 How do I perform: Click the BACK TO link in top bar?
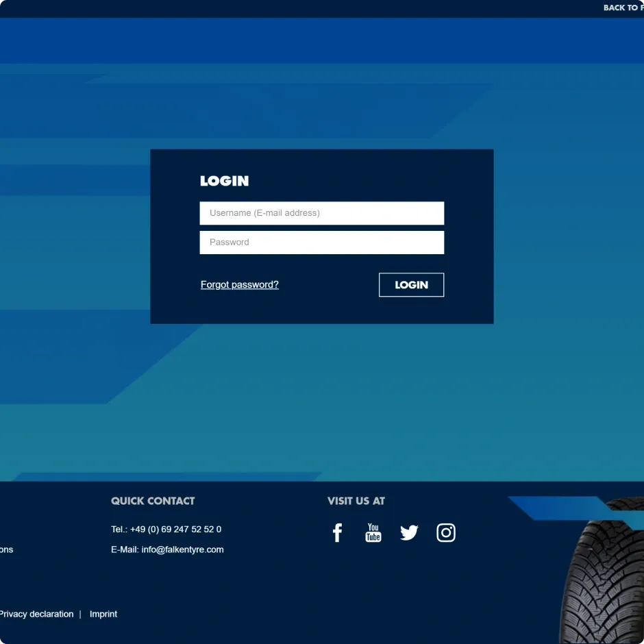(x=623, y=8)
